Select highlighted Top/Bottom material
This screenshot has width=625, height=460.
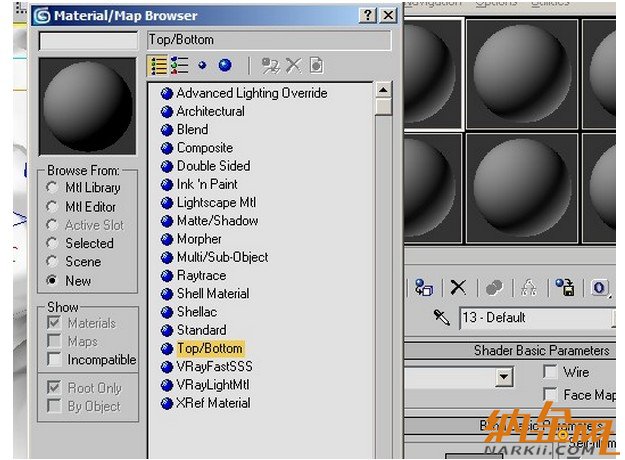click(210, 349)
